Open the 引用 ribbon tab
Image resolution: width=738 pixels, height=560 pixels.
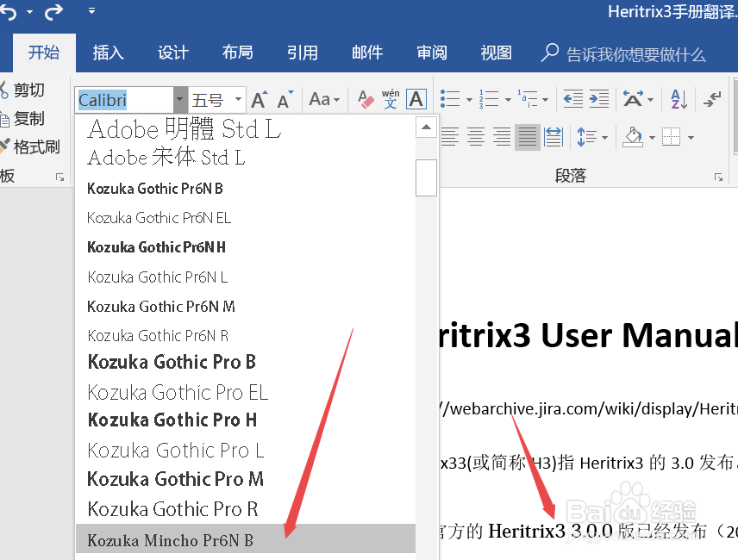click(x=302, y=53)
